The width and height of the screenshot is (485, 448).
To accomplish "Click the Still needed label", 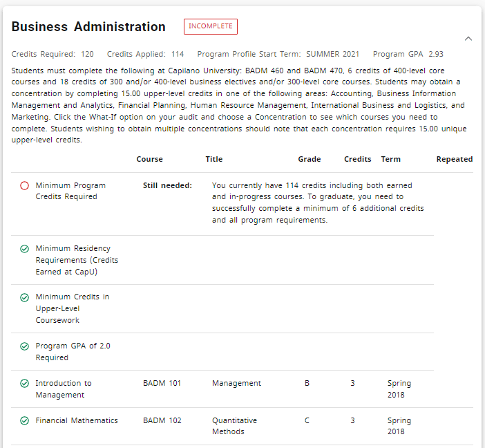I will [167, 185].
